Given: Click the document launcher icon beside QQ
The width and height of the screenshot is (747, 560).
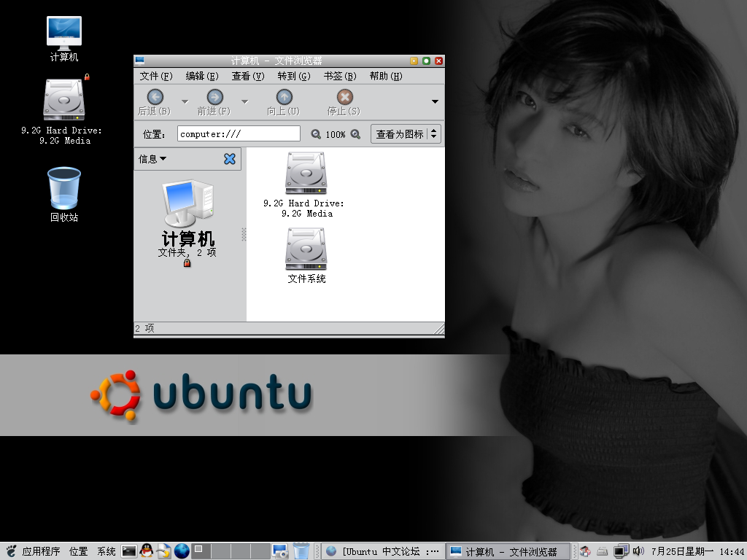Looking at the screenshot, I should pyautogui.click(x=164, y=551).
